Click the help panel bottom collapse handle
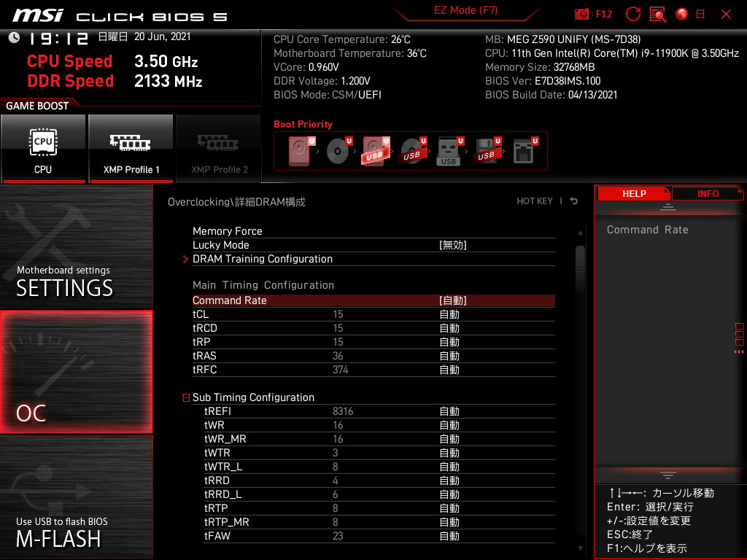747x560 pixels. [668, 475]
